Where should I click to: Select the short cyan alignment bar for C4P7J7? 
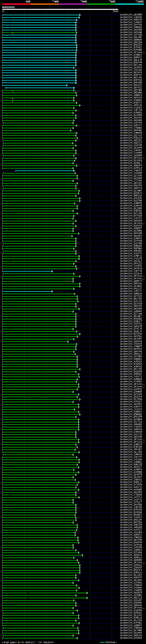point(27,291)
